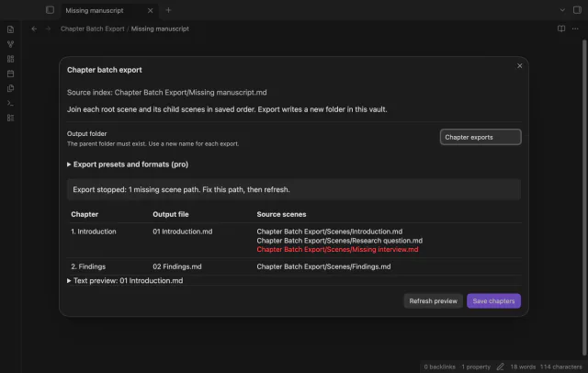
Task: Click the Chapter column header
Action: [85, 214]
